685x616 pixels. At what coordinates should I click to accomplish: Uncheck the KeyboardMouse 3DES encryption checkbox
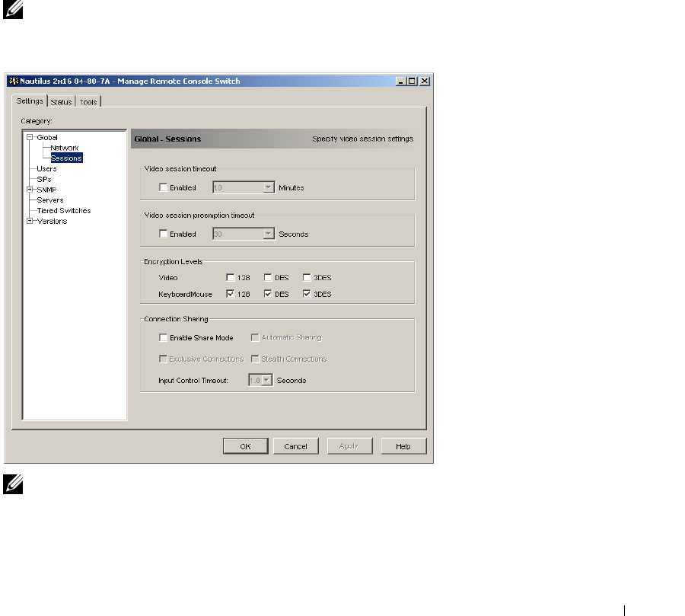coord(307,294)
